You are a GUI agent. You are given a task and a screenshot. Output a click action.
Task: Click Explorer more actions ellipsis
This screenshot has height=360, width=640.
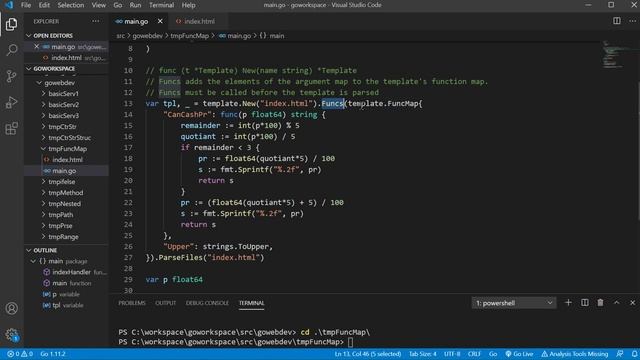tap(96, 21)
